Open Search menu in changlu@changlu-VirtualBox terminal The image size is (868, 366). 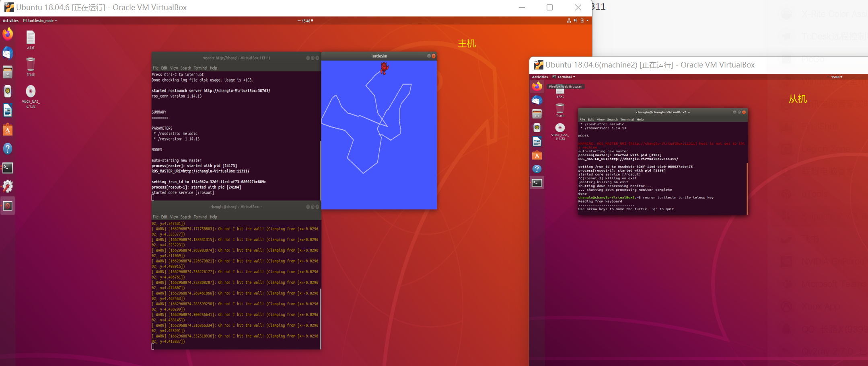tap(186, 217)
